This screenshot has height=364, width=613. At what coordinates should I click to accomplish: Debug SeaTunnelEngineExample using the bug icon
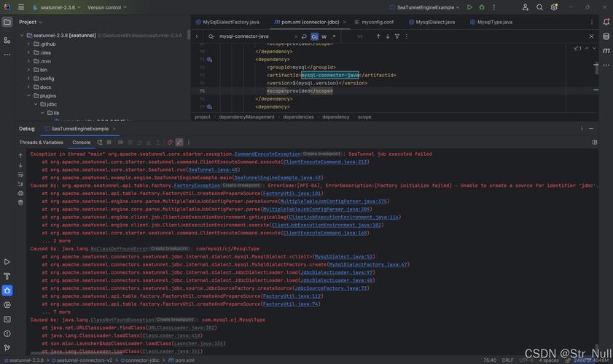coord(482,7)
